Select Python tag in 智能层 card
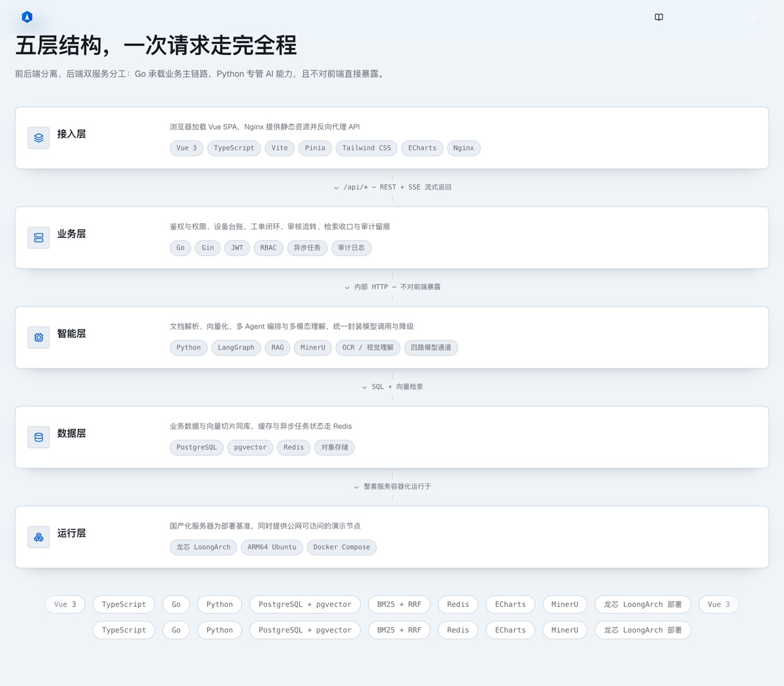784x686 pixels. click(189, 348)
